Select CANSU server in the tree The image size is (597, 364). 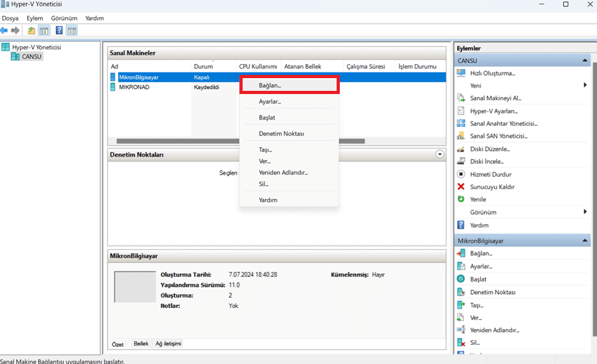31,57
